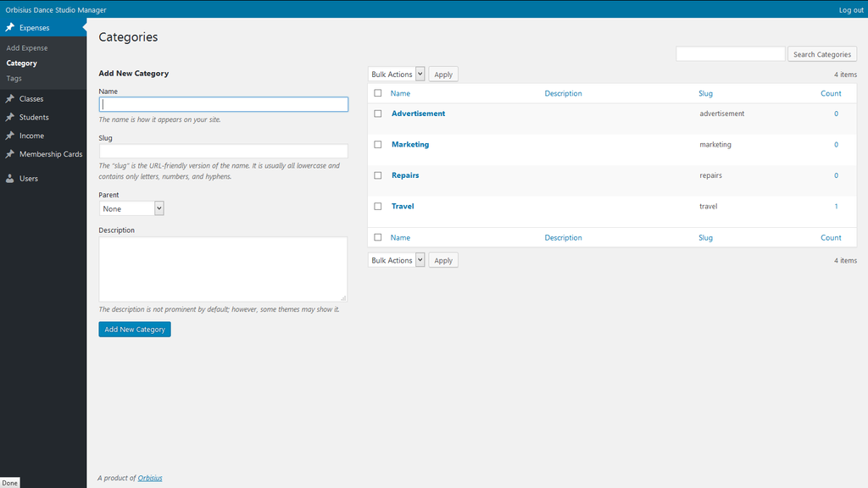Click the Users person icon
Image resolution: width=868 pixels, height=488 pixels.
coord(10,178)
